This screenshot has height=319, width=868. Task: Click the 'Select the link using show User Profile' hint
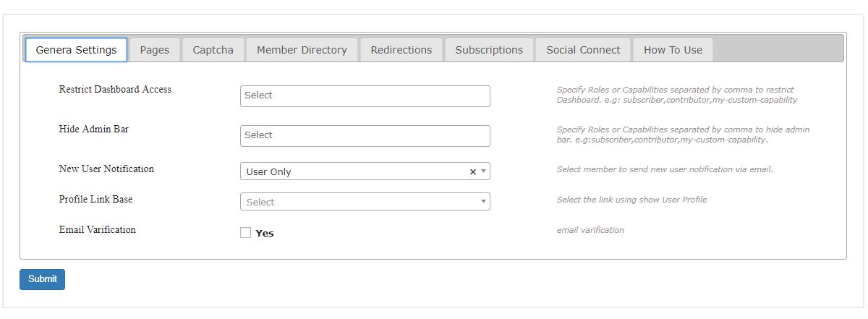(631, 200)
